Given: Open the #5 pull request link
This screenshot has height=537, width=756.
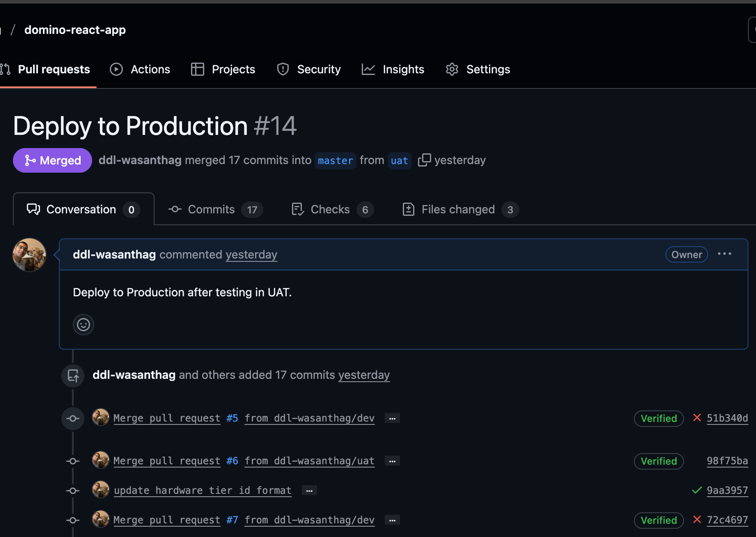Looking at the screenshot, I should tap(232, 418).
